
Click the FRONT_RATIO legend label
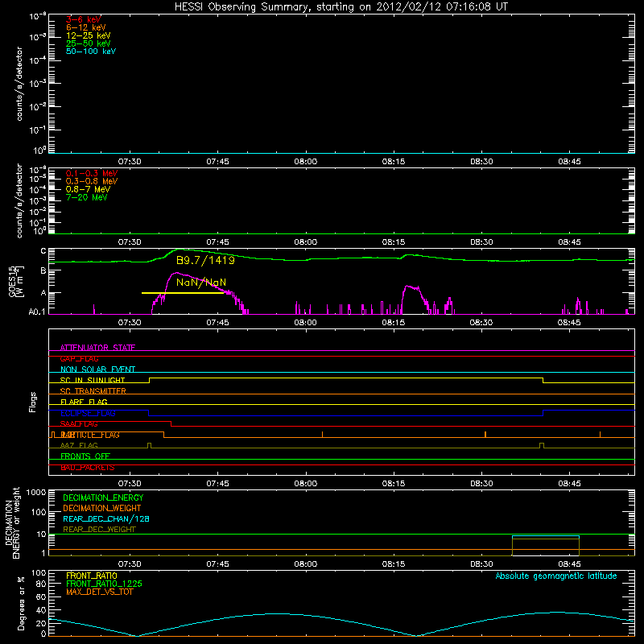(92, 576)
